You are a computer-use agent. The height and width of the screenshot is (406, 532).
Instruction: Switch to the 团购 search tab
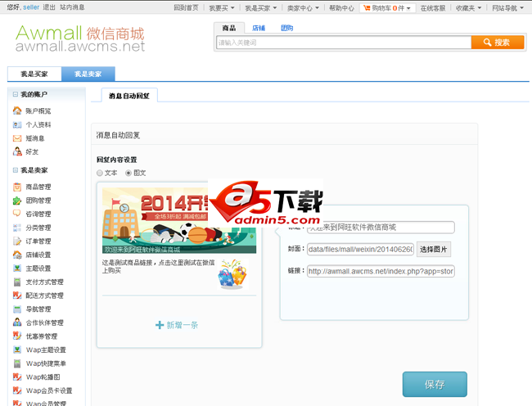(286, 28)
